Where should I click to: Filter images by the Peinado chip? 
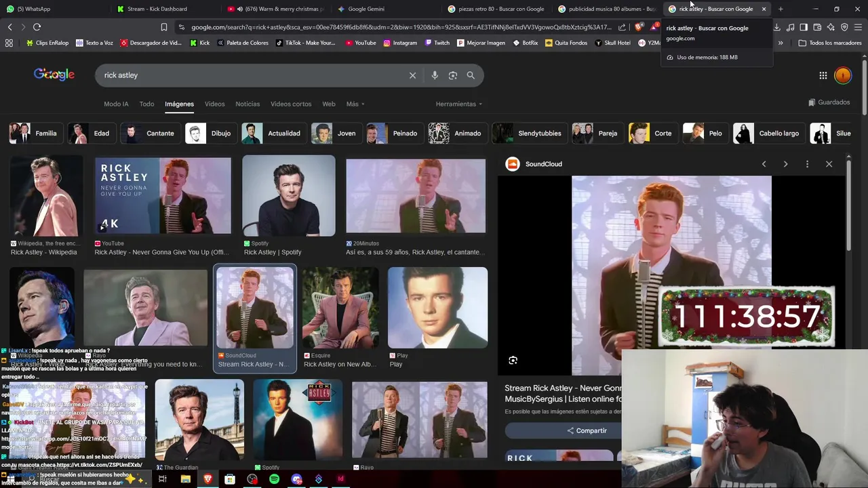394,134
